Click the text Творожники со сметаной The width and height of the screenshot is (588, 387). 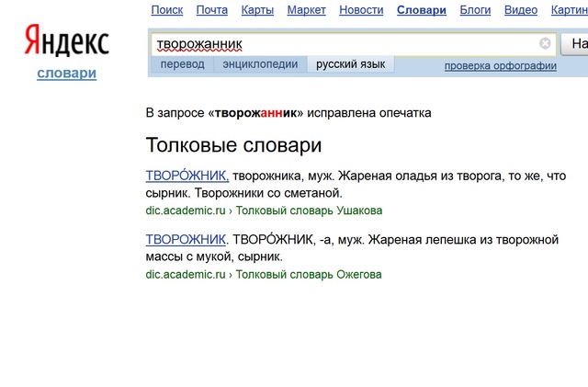(268, 193)
